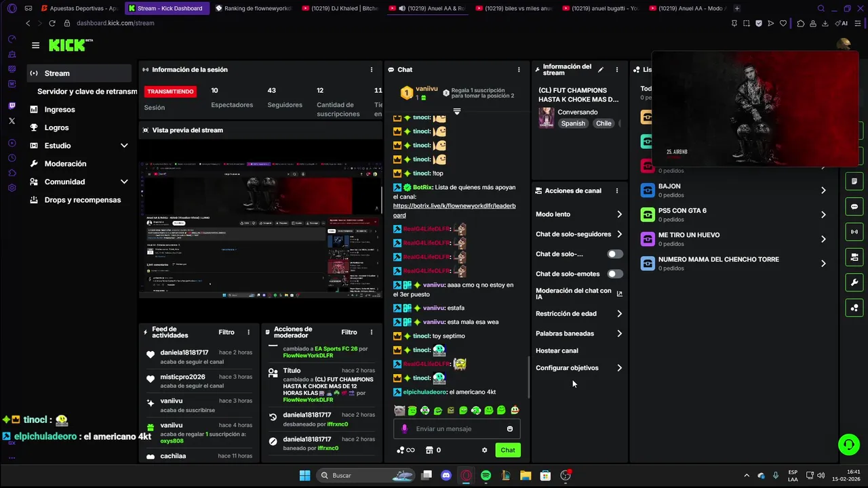Reload the page in browser toolbar

click(52, 23)
